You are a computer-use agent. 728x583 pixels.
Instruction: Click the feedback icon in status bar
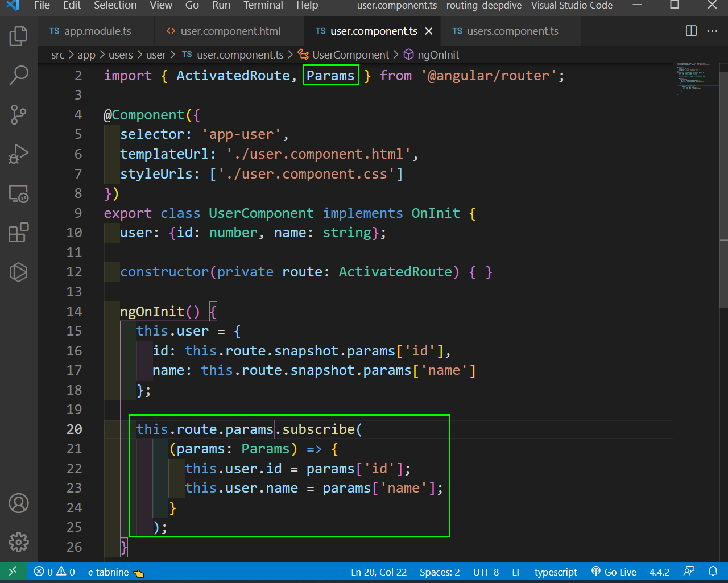coord(689,572)
